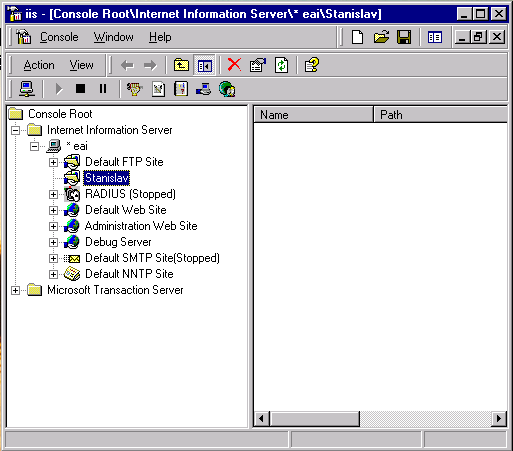Start the selected item with the play button
This screenshot has height=451, width=513.
(x=59, y=89)
